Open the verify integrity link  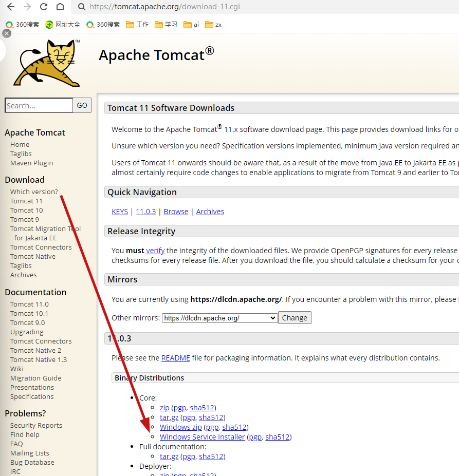click(x=155, y=251)
